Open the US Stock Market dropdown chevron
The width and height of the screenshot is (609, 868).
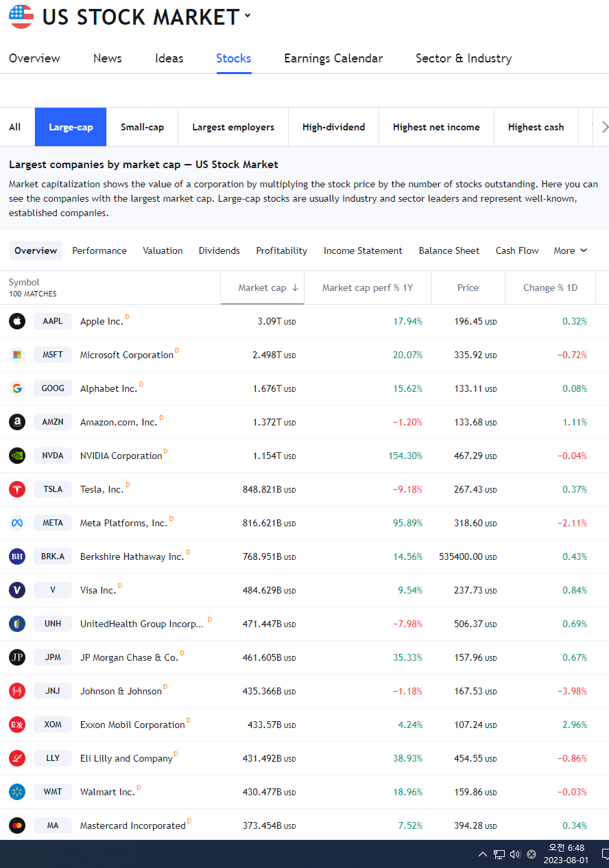pyautogui.click(x=248, y=16)
